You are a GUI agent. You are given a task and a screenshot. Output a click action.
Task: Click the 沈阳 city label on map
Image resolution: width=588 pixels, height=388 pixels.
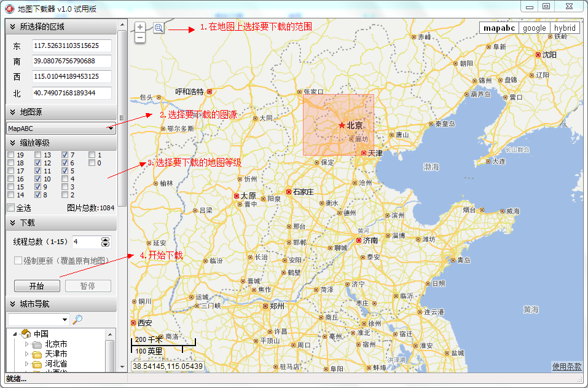tap(549, 55)
